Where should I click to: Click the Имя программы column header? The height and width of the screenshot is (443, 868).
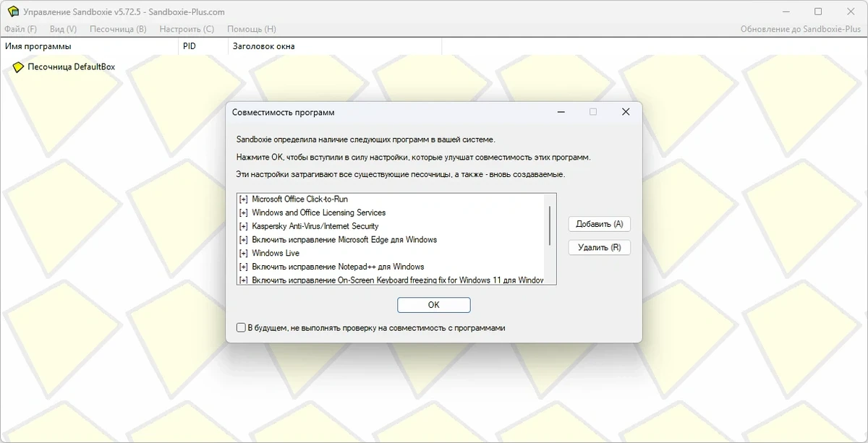89,46
